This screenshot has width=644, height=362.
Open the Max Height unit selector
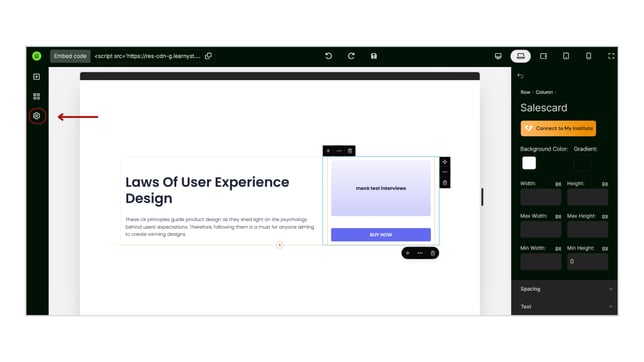pos(605,217)
